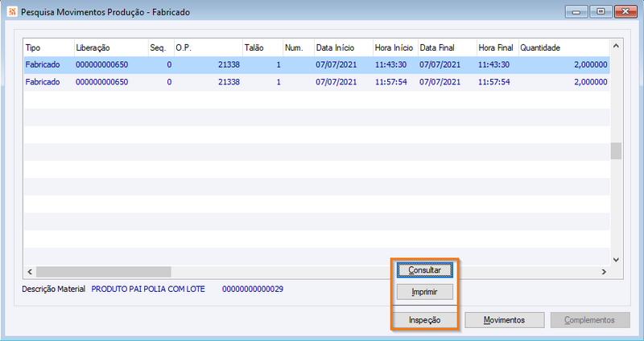Close the Pesquisa Movimentos Produção window
Screen dimensions: 644x341
625,11
